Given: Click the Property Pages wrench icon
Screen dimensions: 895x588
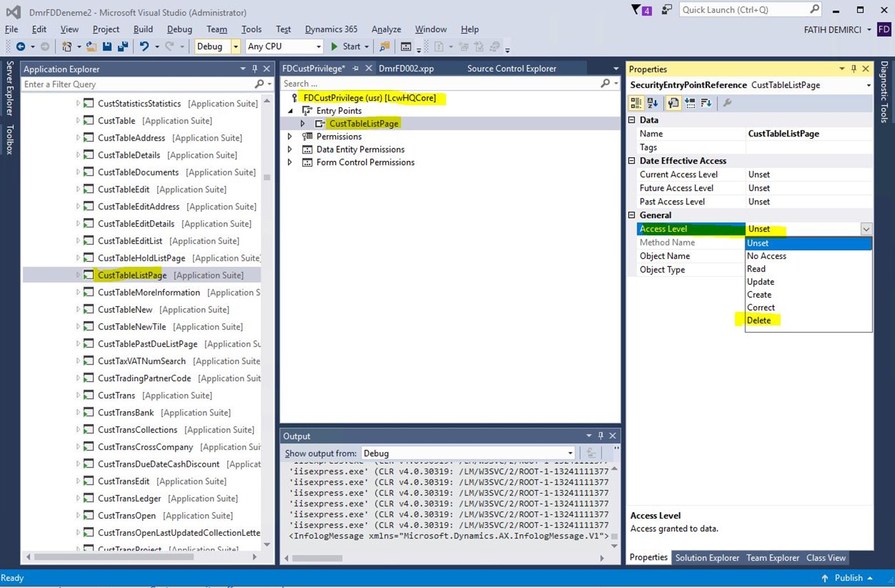Looking at the screenshot, I should click(x=727, y=103).
